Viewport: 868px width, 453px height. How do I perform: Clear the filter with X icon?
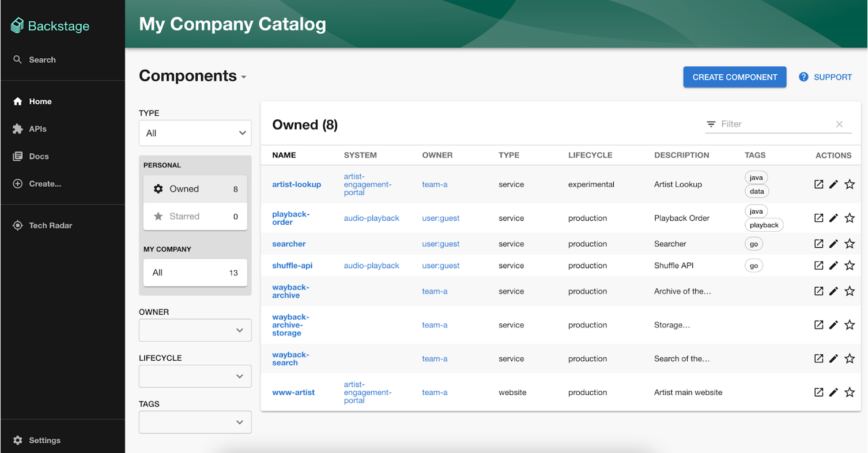click(839, 124)
